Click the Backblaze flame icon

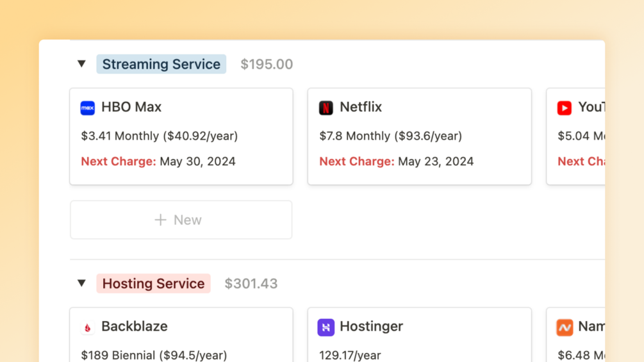click(88, 327)
